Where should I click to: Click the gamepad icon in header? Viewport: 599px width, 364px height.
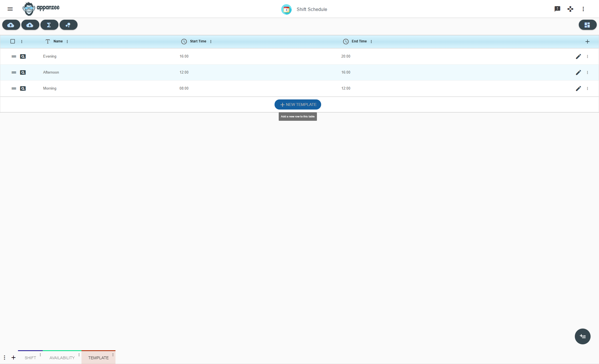570,9
